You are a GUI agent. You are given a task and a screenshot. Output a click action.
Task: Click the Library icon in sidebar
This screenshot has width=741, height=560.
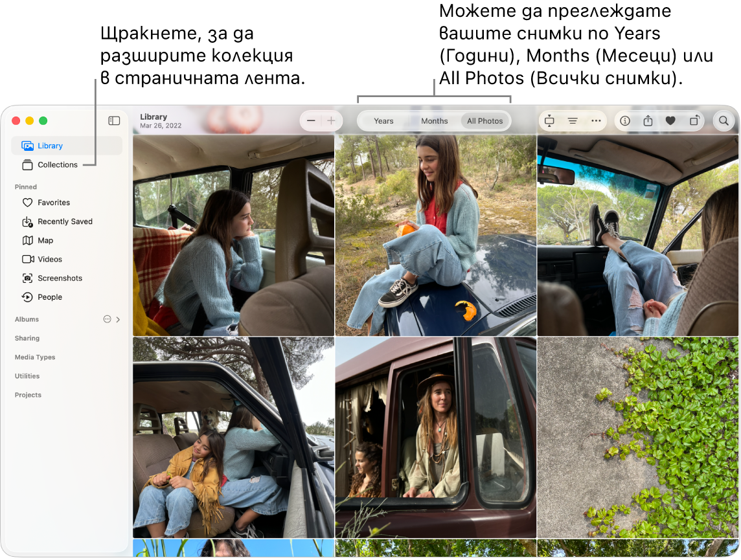coord(27,146)
